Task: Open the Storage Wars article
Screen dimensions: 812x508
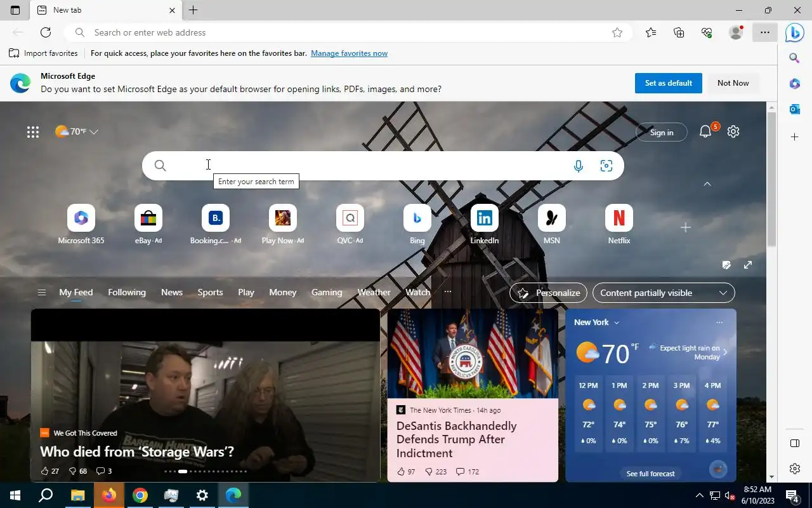Action: (137, 451)
